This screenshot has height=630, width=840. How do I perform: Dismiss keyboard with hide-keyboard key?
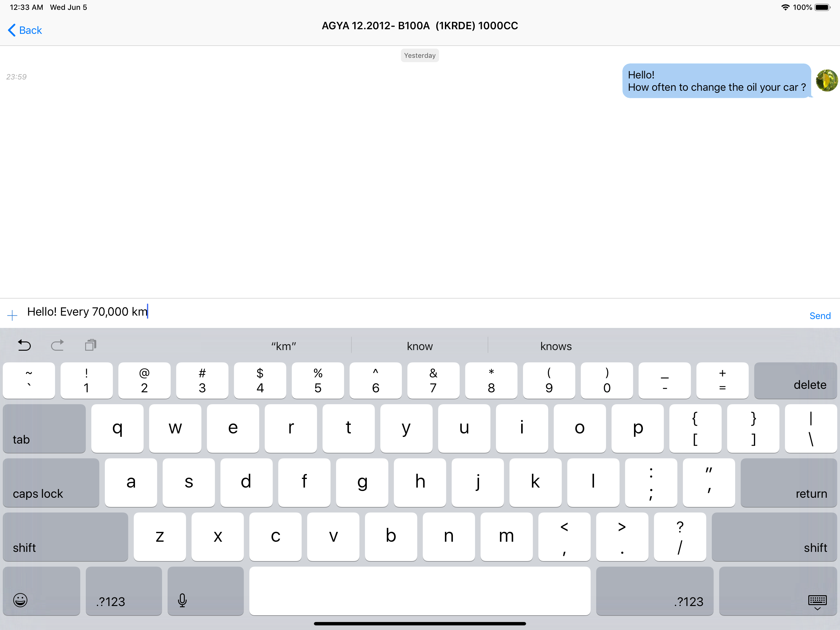click(778, 591)
